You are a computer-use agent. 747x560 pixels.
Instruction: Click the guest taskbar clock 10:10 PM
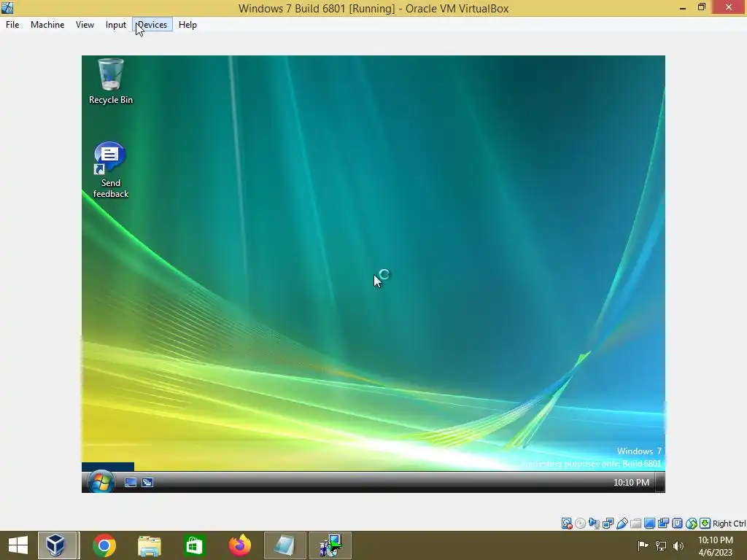tap(631, 483)
